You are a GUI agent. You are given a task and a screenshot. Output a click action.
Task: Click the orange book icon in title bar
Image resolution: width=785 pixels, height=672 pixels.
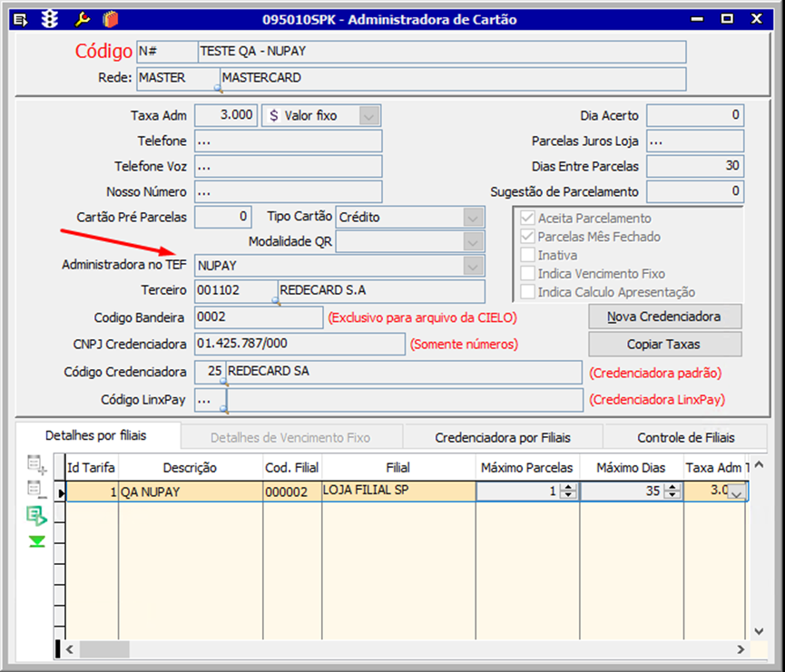[110, 20]
